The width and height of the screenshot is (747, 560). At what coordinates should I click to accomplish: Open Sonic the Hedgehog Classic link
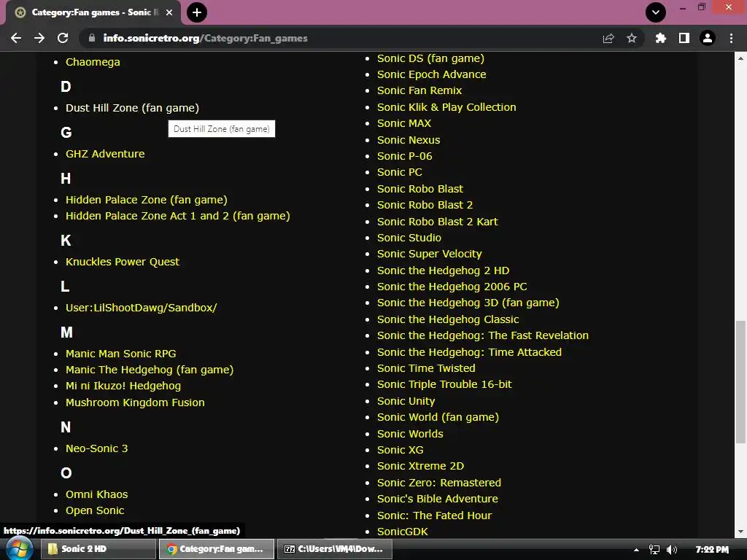pyautogui.click(x=449, y=319)
